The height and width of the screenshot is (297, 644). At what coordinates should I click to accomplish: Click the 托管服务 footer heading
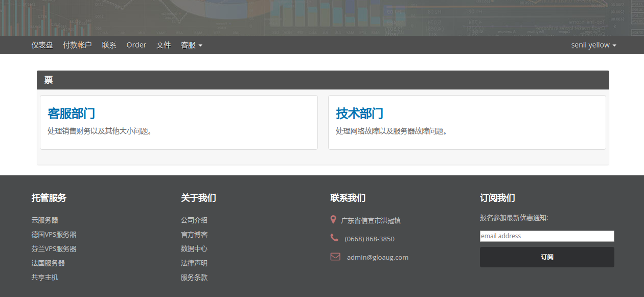pyautogui.click(x=49, y=198)
